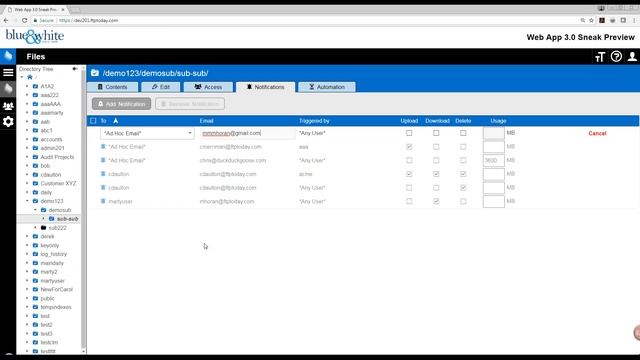
Task: Click the sort arrow beside the To column
Action: (x=116, y=121)
